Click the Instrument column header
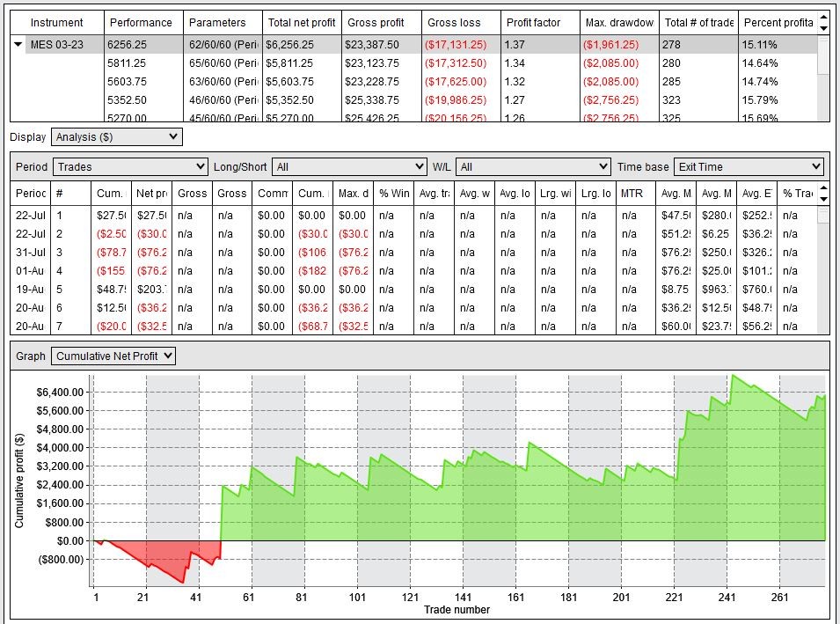The image size is (840, 624). tap(55, 22)
